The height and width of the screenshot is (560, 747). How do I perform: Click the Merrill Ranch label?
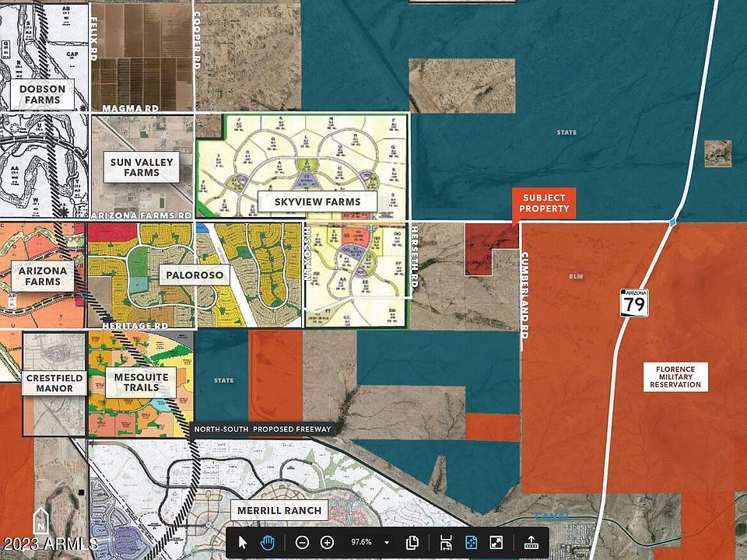pyautogui.click(x=279, y=510)
